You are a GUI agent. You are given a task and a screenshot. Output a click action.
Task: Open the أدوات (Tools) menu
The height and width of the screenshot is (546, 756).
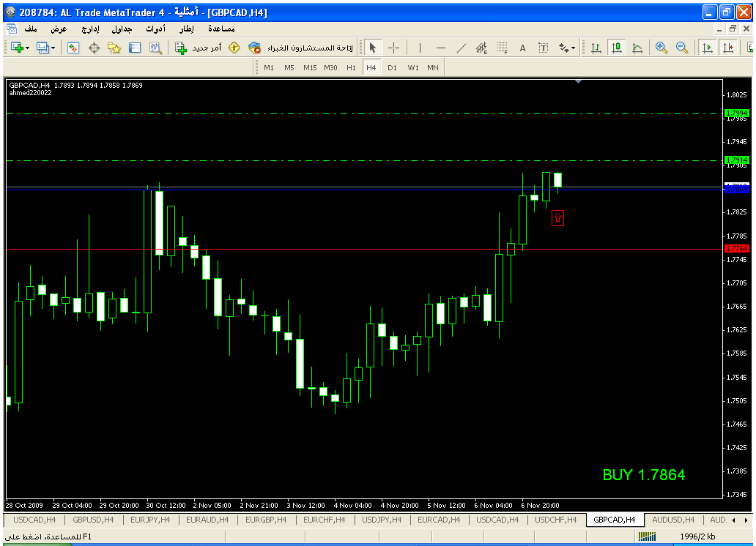[x=155, y=29]
